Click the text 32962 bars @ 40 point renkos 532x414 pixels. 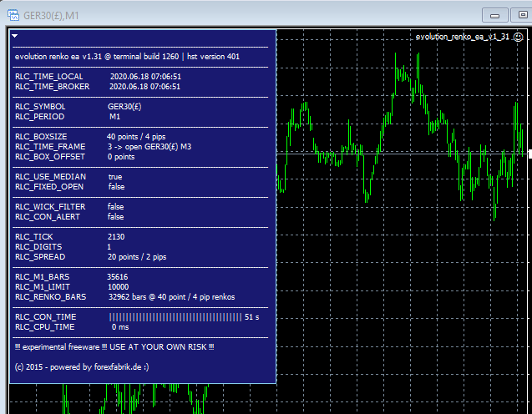click(171, 297)
